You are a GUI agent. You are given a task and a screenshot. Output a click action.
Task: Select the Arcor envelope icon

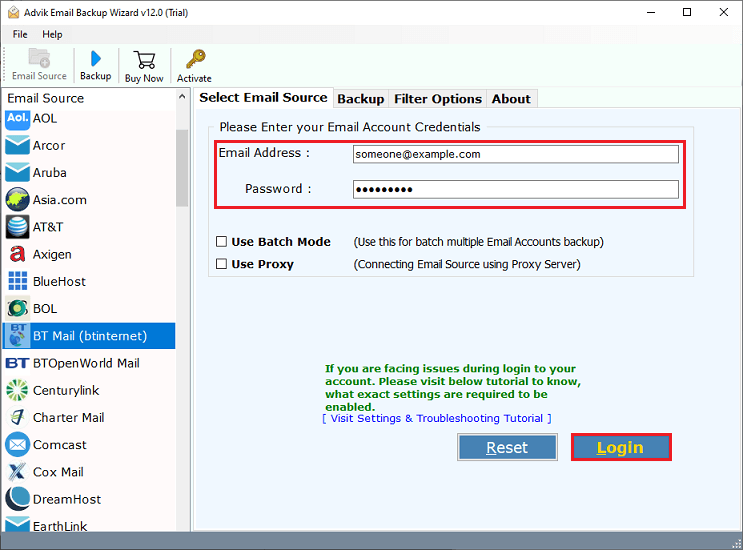tap(18, 145)
